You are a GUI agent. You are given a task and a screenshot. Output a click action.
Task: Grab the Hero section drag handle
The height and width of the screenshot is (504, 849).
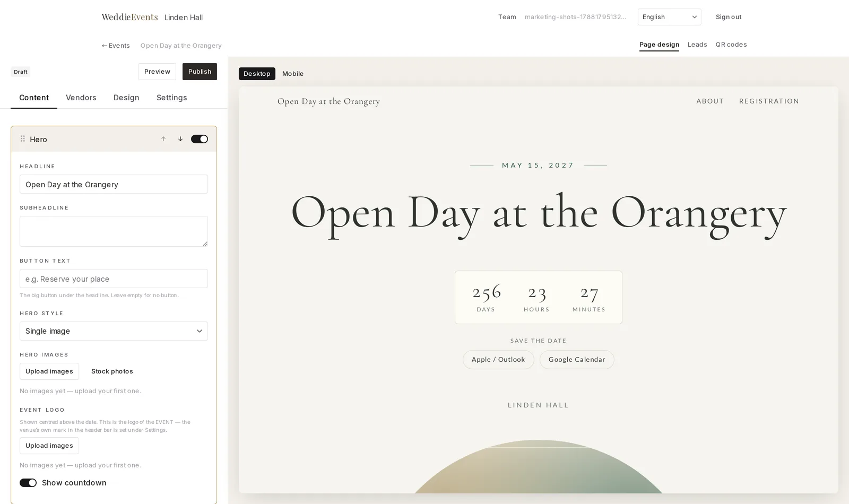[x=23, y=139]
